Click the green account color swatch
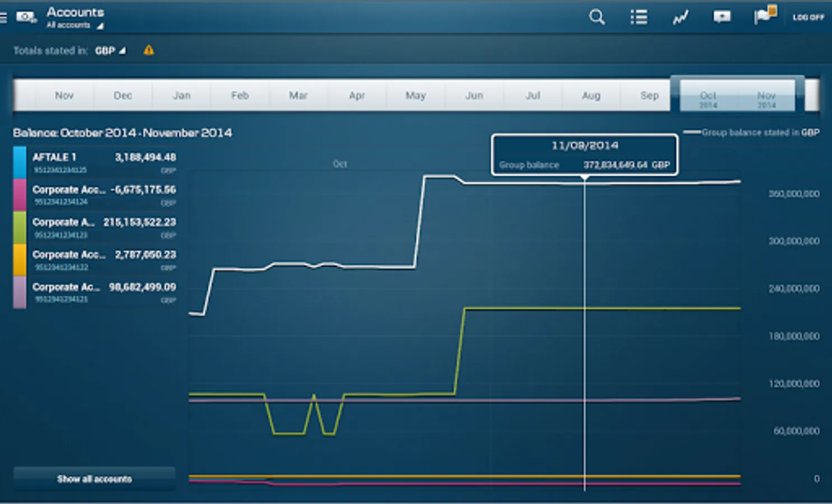The height and width of the screenshot is (504, 832). pyautogui.click(x=20, y=227)
